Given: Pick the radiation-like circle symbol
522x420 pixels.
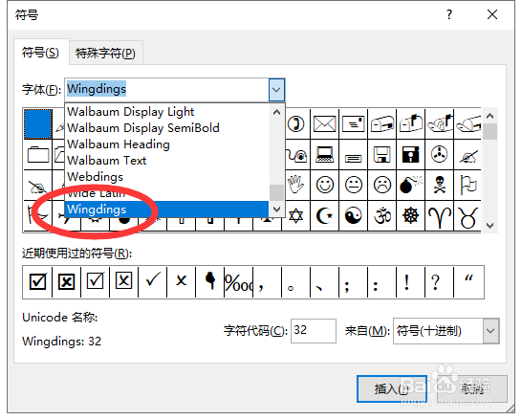Looking at the screenshot, I should coord(439,155).
